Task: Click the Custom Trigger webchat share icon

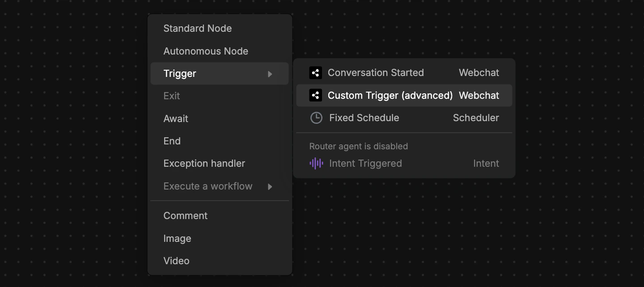Action: (x=315, y=95)
